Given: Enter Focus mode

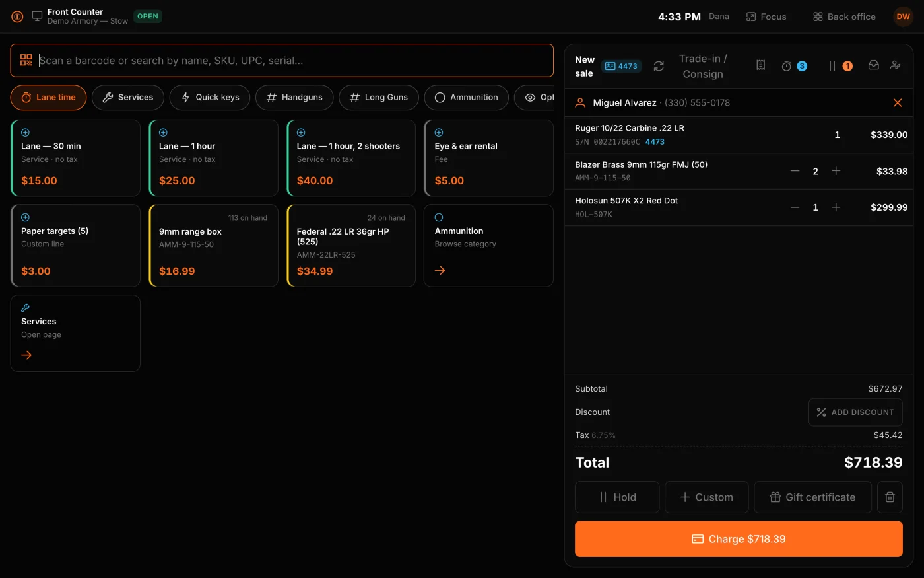Looking at the screenshot, I should point(766,17).
